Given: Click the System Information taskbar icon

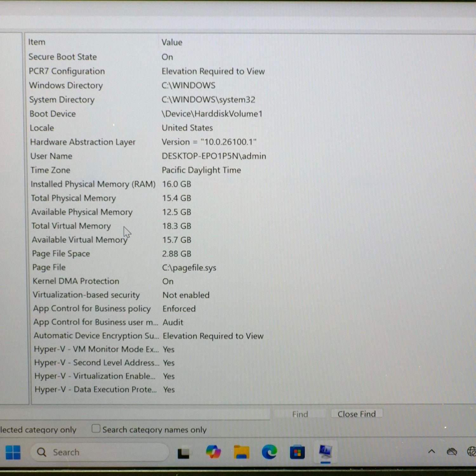Looking at the screenshot, I should click(x=325, y=452).
